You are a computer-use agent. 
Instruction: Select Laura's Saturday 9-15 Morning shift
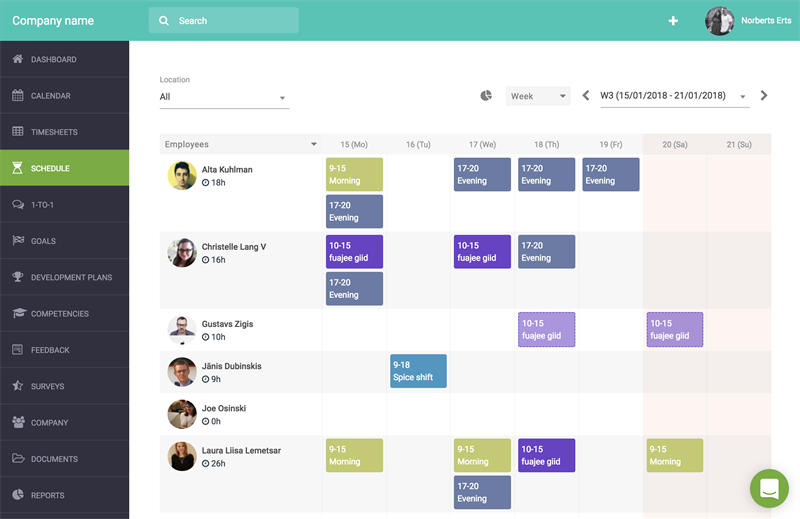(x=674, y=455)
